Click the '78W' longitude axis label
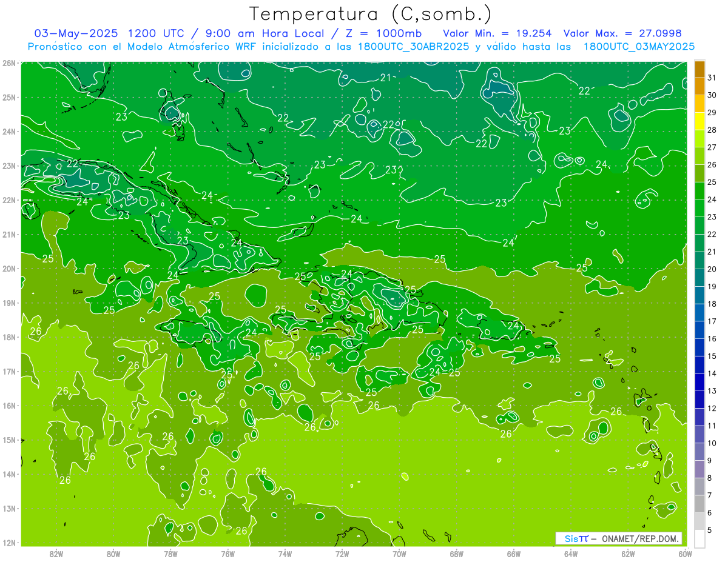Viewport: 728px width, 562px height. click(x=170, y=554)
